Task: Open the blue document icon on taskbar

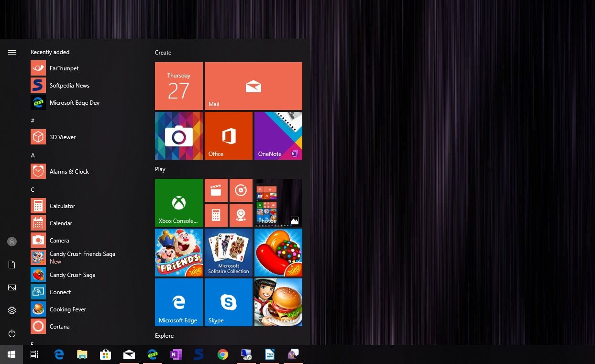Action: tap(270, 354)
